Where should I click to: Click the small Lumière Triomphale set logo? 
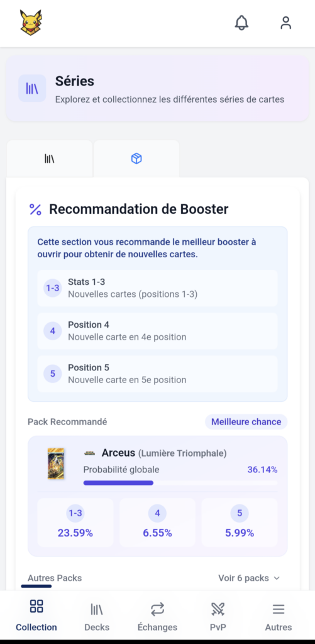(x=89, y=453)
